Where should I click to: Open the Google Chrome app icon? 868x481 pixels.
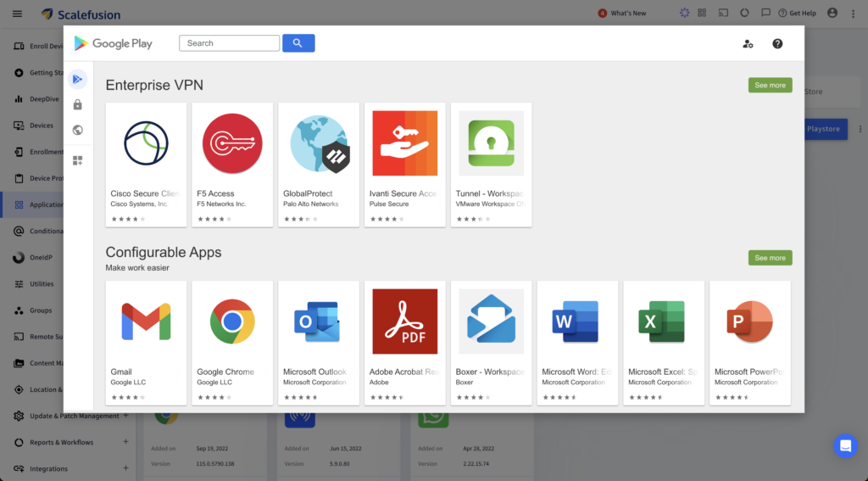pos(232,322)
